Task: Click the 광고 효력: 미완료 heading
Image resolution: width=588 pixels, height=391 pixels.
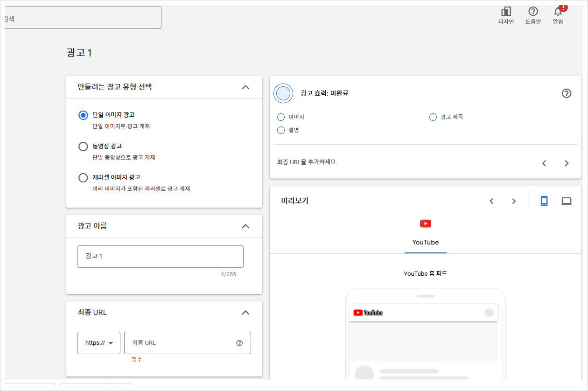Action: click(x=324, y=93)
